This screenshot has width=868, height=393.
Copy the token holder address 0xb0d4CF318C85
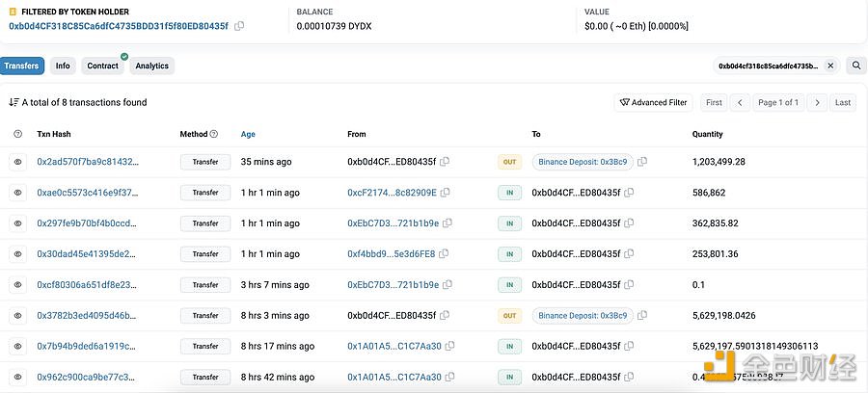pos(239,26)
